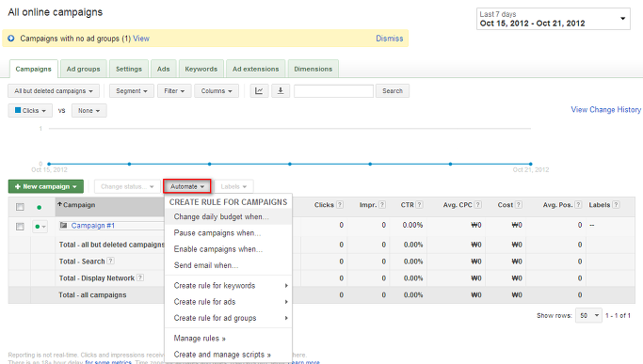
Task: Select Create and manage scripts entry
Action: [x=229, y=355]
